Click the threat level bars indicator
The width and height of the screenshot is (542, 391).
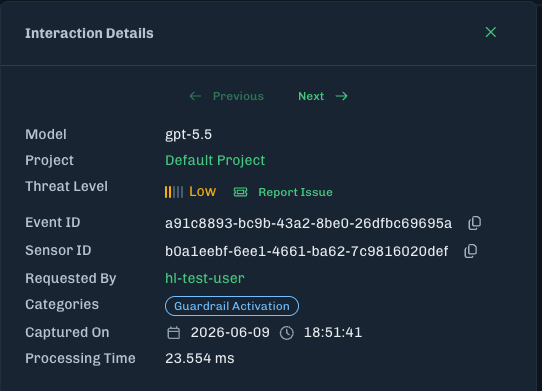click(x=174, y=192)
